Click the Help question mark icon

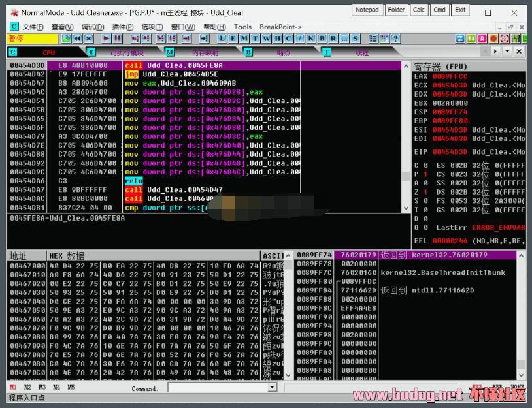(x=395, y=39)
